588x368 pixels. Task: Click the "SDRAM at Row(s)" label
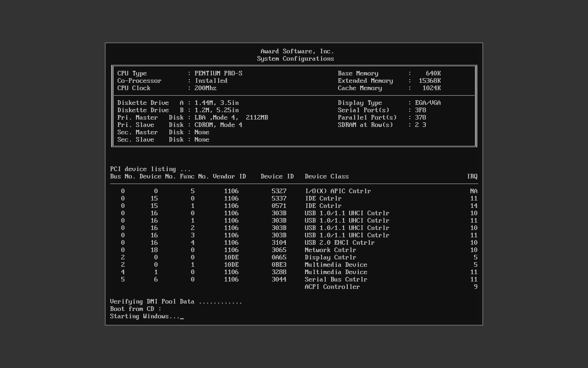365,125
